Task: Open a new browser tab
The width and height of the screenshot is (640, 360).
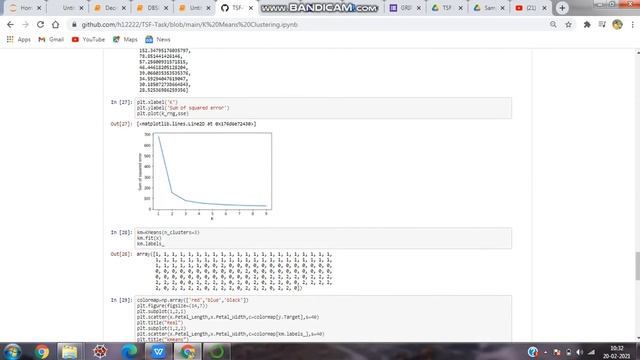Action: (562, 8)
